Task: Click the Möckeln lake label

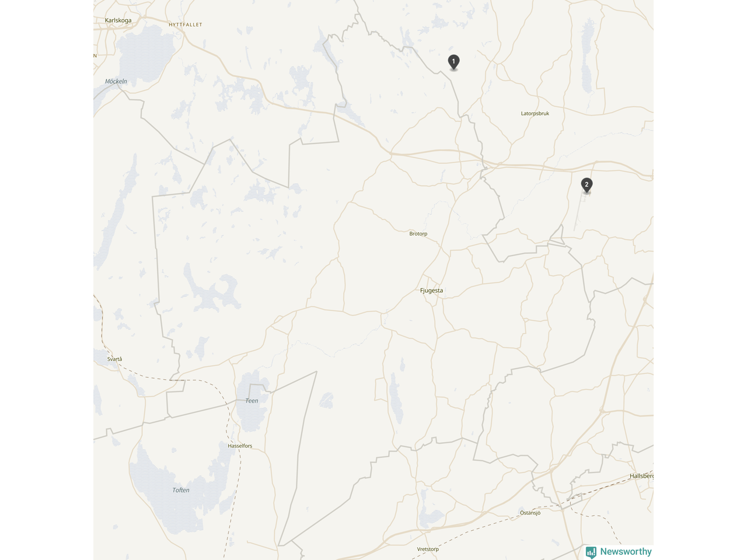Action: [116, 82]
